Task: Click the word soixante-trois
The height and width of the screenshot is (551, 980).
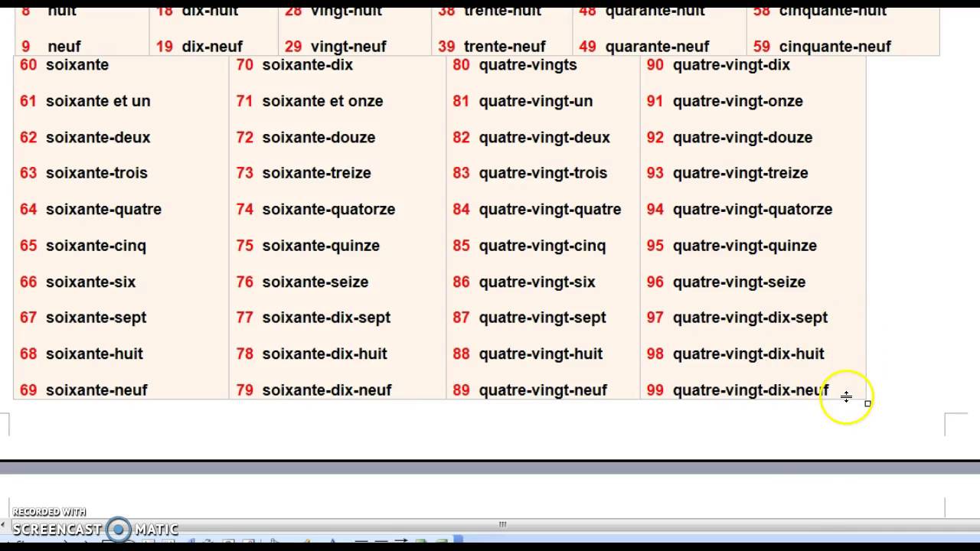Action: tap(96, 173)
